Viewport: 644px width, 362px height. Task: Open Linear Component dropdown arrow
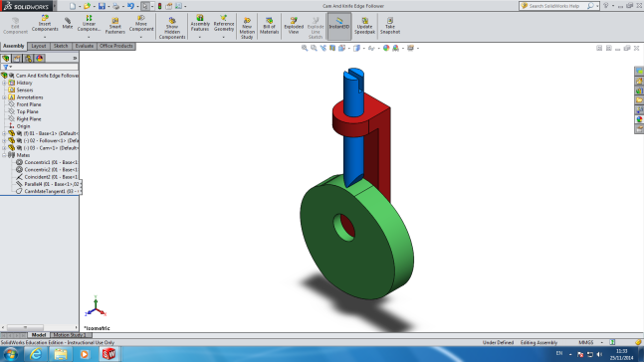pyautogui.click(x=89, y=37)
